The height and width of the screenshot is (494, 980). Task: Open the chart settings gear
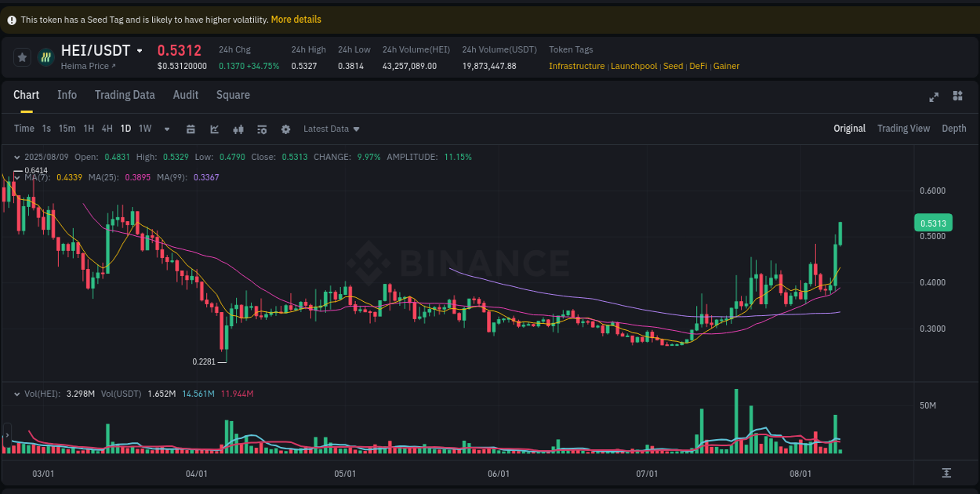click(285, 129)
